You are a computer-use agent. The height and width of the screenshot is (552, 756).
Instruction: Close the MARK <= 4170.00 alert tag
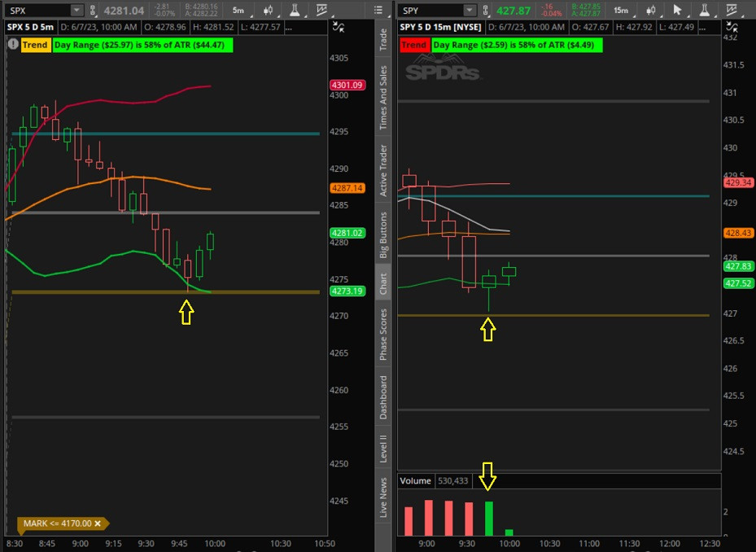tap(98, 524)
